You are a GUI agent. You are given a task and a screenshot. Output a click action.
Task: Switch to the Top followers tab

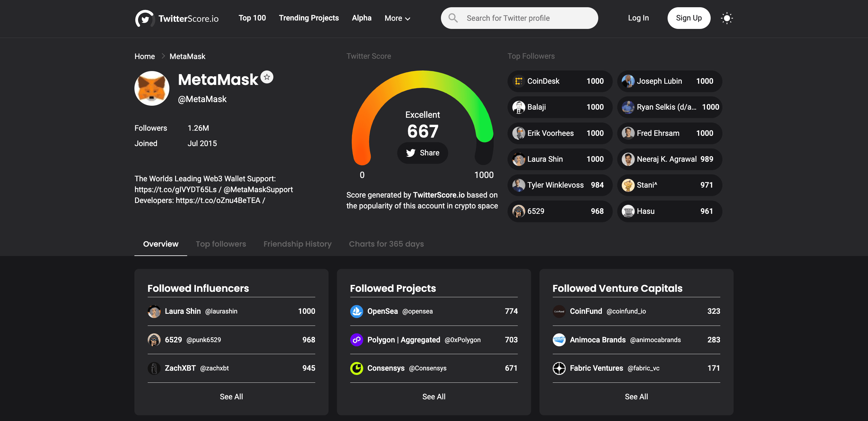tap(221, 244)
